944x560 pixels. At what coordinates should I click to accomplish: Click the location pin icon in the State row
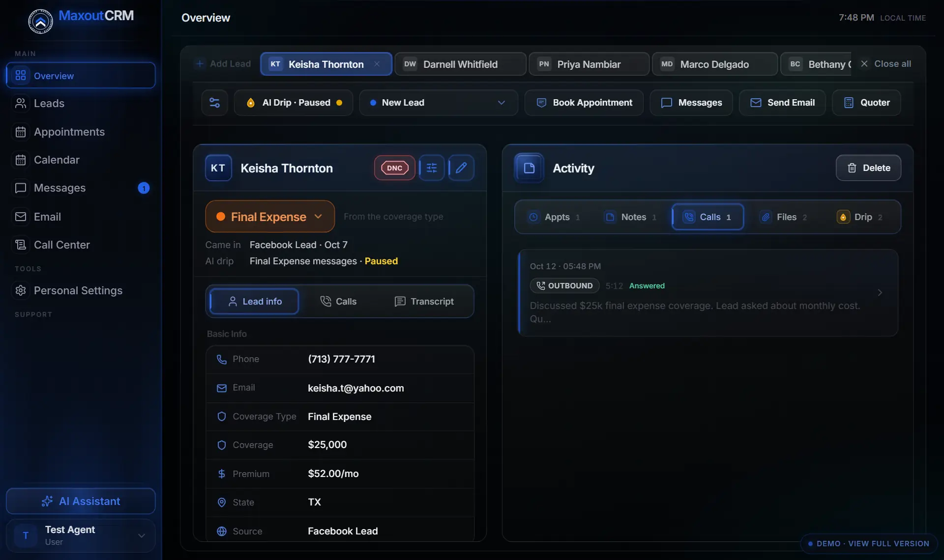[x=222, y=503]
